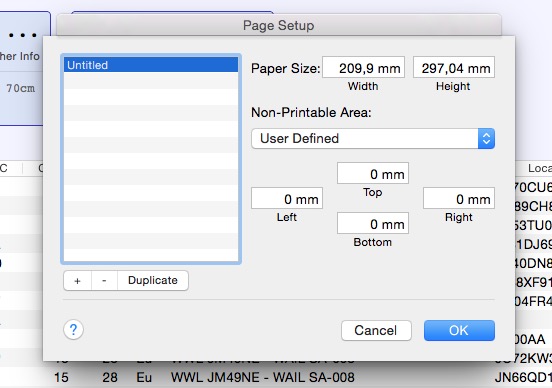The width and height of the screenshot is (552, 388).
Task: Click WWL JM49NE - WAIL SA-008 cell
Action: tap(263, 377)
